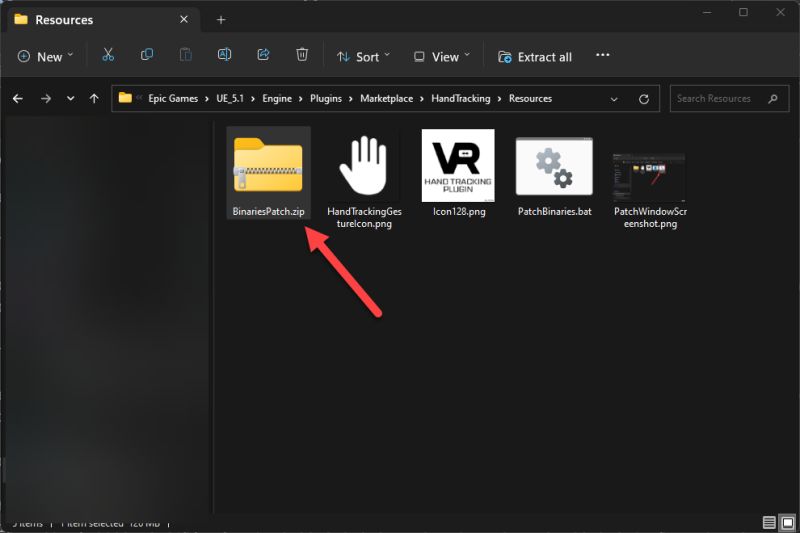Select the BinariesPatch.zip file

pos(268,173)
